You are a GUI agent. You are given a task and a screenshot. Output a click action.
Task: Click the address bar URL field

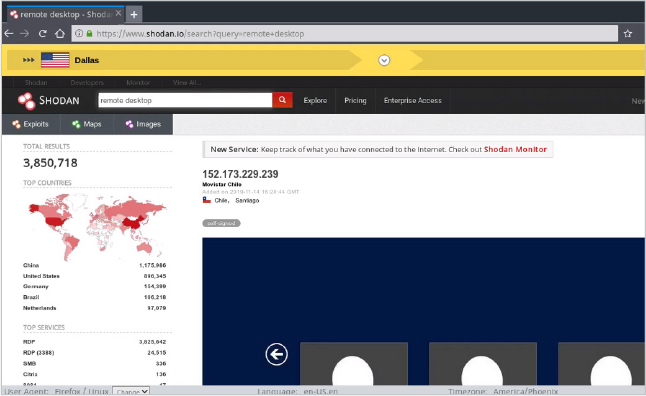pos(345,34)
